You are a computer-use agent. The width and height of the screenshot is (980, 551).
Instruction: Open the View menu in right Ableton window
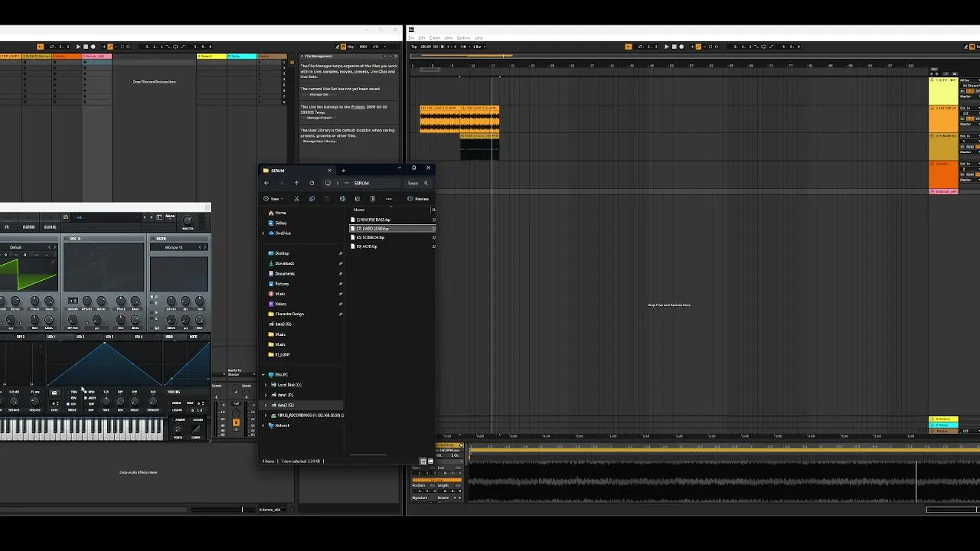(449, 37)
